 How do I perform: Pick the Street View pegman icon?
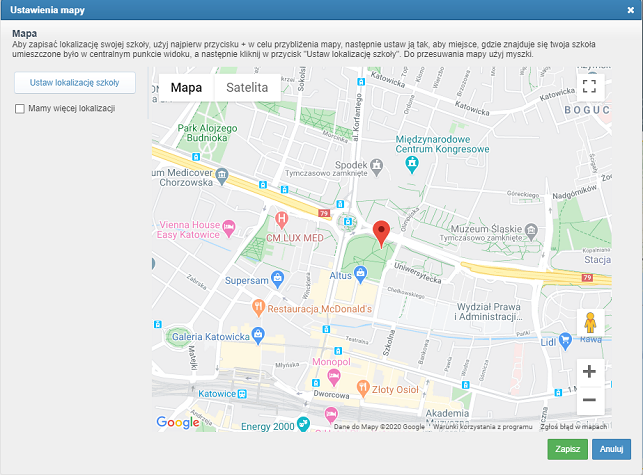tap(590, 322)
